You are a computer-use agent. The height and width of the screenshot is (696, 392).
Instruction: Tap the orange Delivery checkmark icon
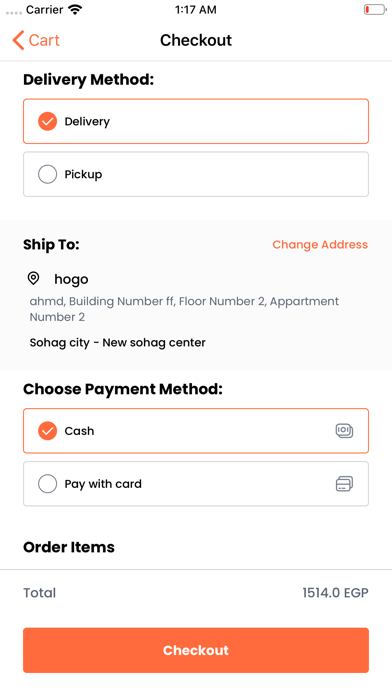(x=48, y=121)
